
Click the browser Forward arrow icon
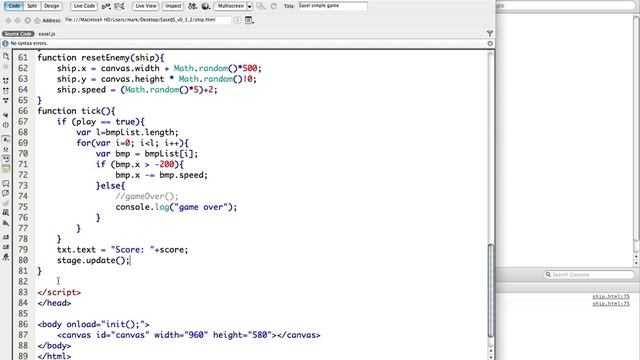[x=18, y=20]
